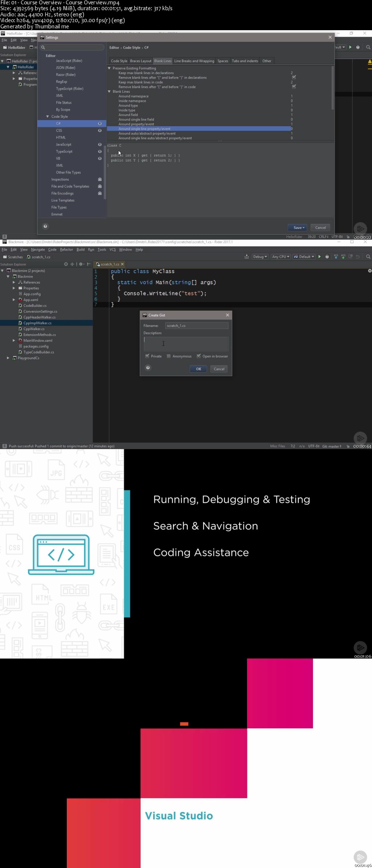Click the VCS update project icon
Screen dimensions: 372x868
[x=336, y=256]
